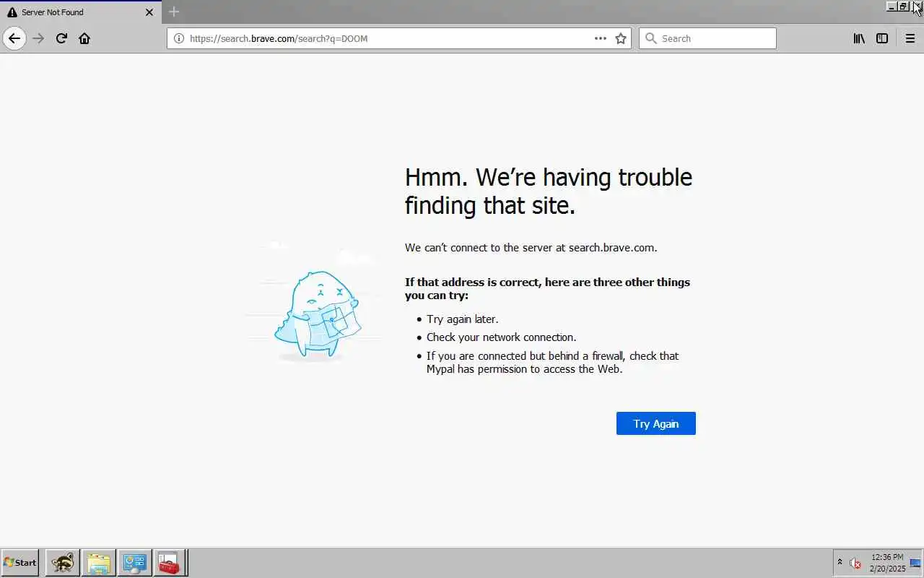924x578 pixels.
Task: Open the hamburger application menu
Action: tap(910, 38)
